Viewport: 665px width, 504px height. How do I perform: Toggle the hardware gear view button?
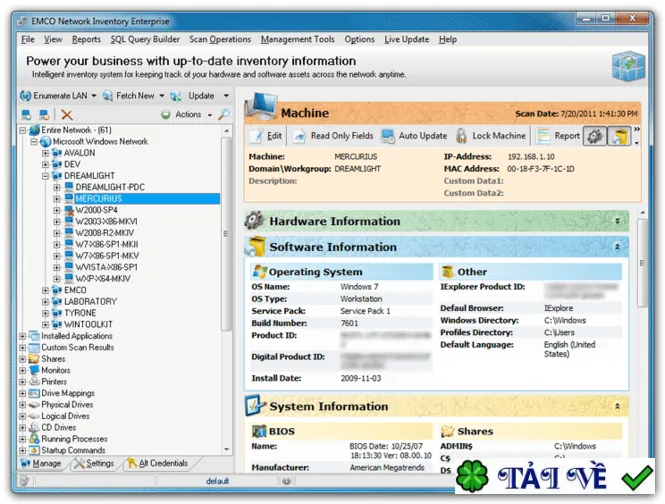coord(595,136)
